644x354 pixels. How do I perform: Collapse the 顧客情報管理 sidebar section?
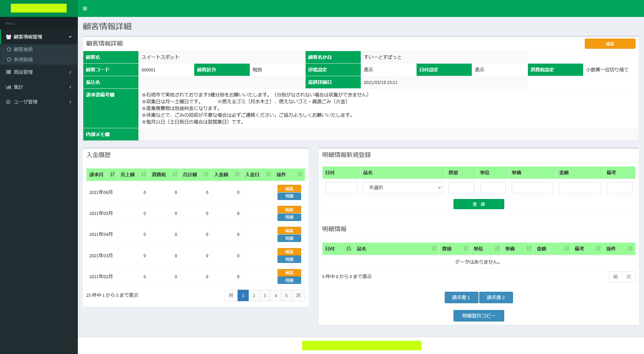click(39, 37)
